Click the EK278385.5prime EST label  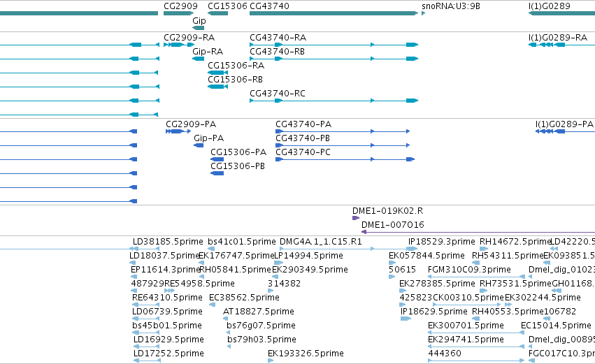[437, 284]
